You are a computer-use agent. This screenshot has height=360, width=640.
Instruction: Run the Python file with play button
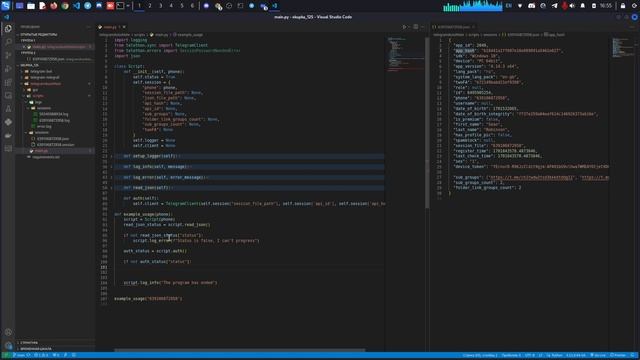point(404,27)
